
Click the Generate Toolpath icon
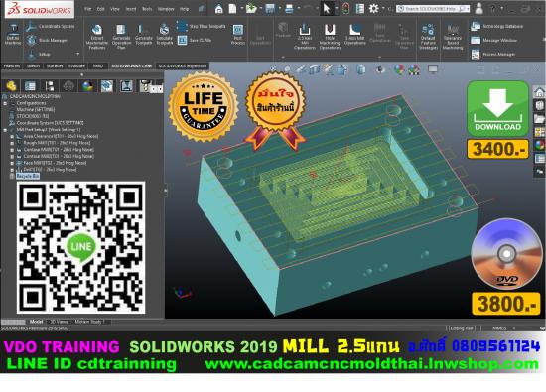[x=144, y=35]
